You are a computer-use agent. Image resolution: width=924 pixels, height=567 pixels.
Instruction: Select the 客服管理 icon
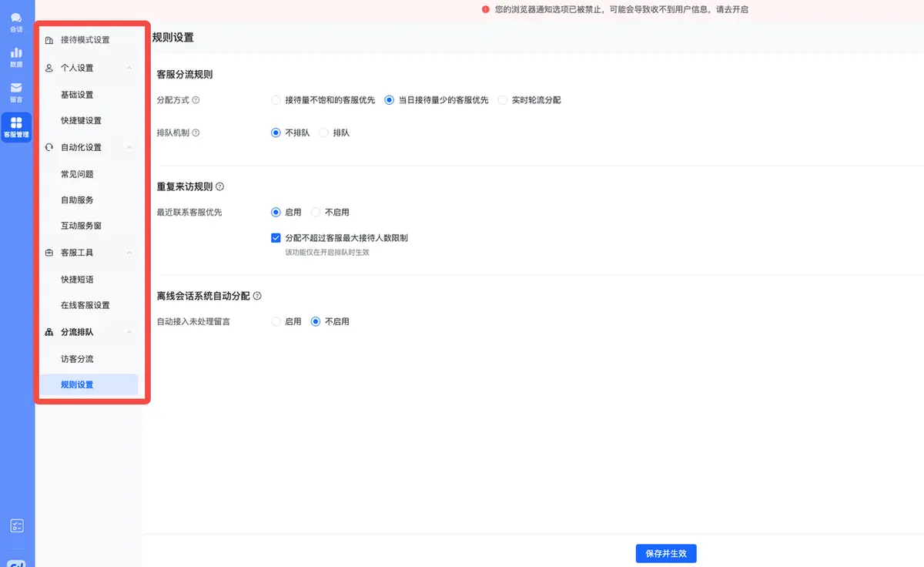point(16,127)
